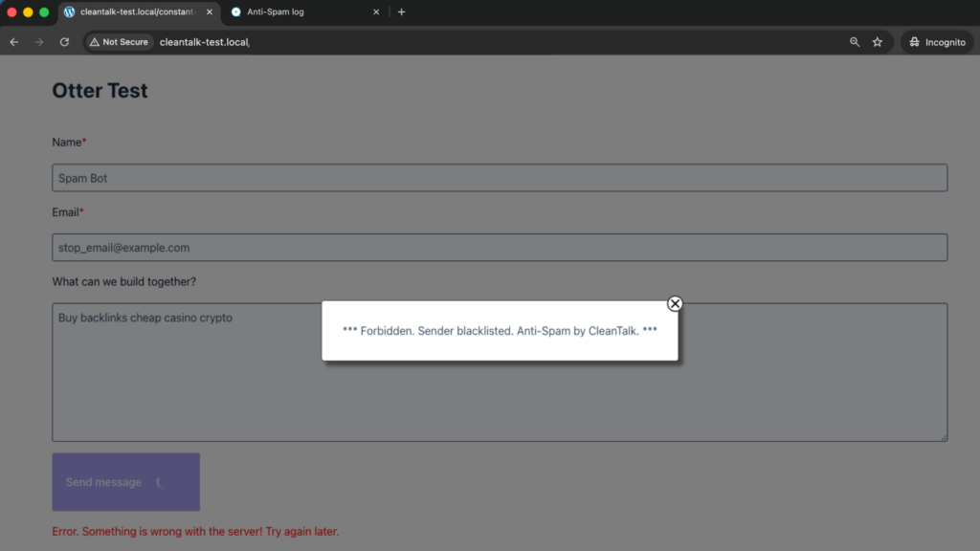980x551 pixels.
Task: Open the browser zoom magnifier icon
Action: coord(855,42)
